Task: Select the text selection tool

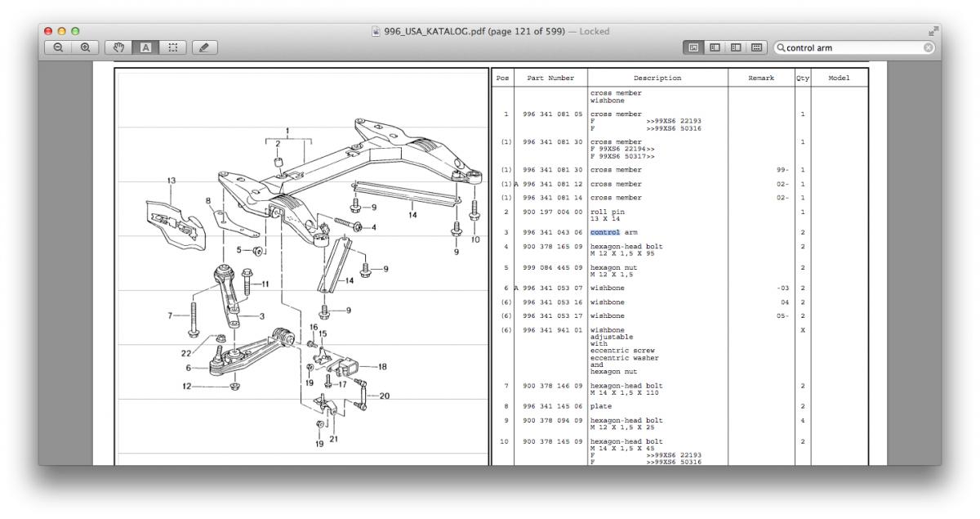Action: pyautogui.click(x=145, y=48)
